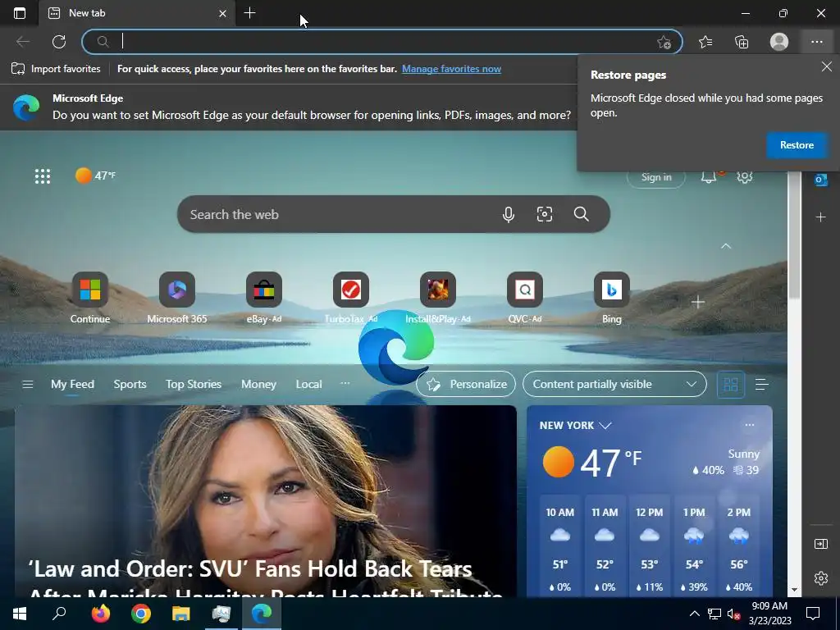Add this page to favorites star
Viewport: 840px width, 630px height.
664,43
